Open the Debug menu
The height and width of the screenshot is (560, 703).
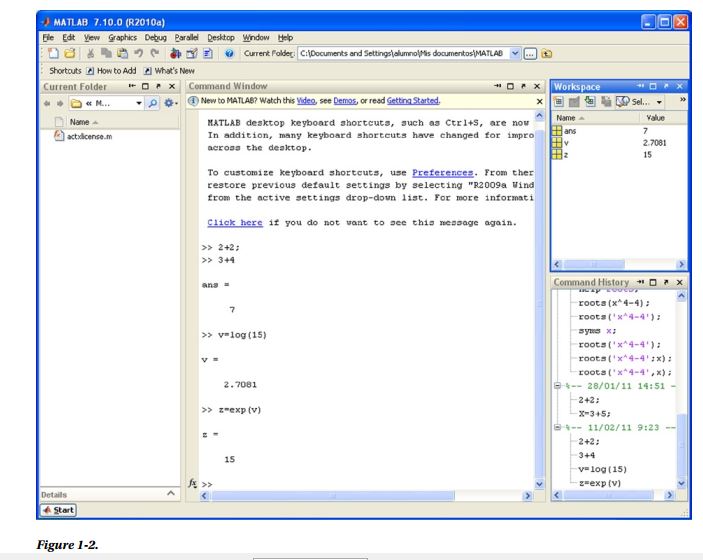tap(156, 38)
